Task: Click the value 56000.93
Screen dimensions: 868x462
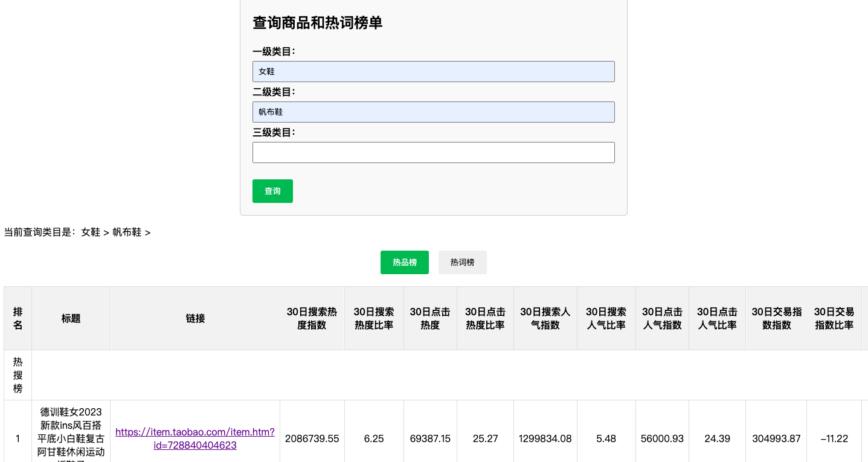Action: pyautogui.click(x=662, y=438)
